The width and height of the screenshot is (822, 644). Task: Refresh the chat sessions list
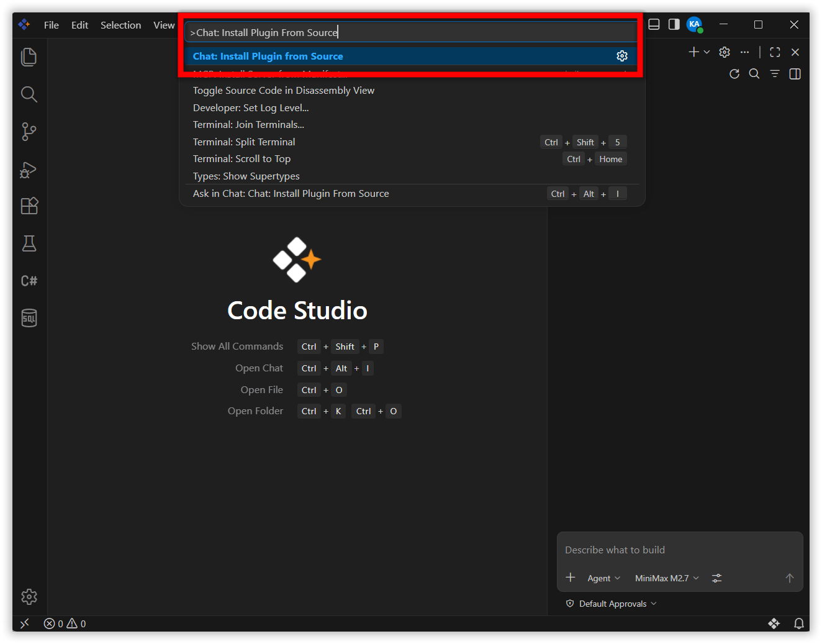(734, 74)
